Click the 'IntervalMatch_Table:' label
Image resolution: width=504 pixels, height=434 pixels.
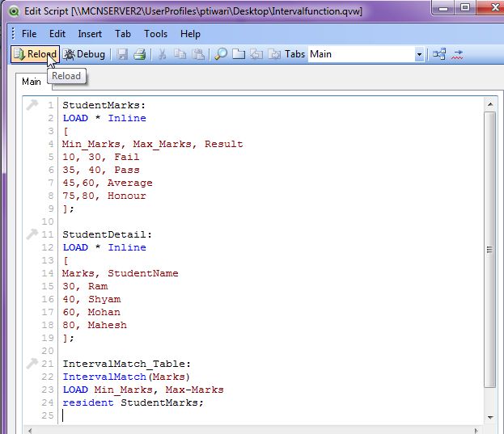127,364
